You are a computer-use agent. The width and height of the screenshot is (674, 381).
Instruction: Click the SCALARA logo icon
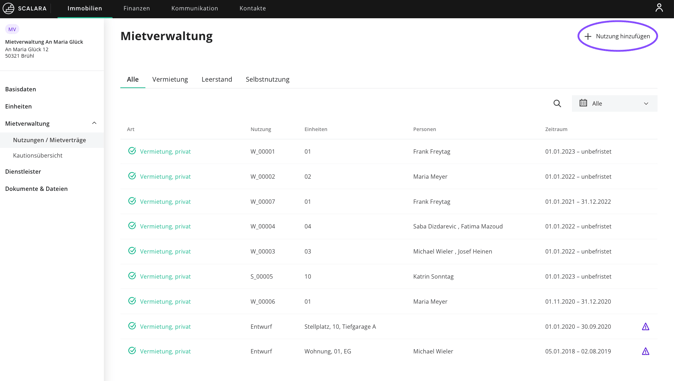pos(8,8)
